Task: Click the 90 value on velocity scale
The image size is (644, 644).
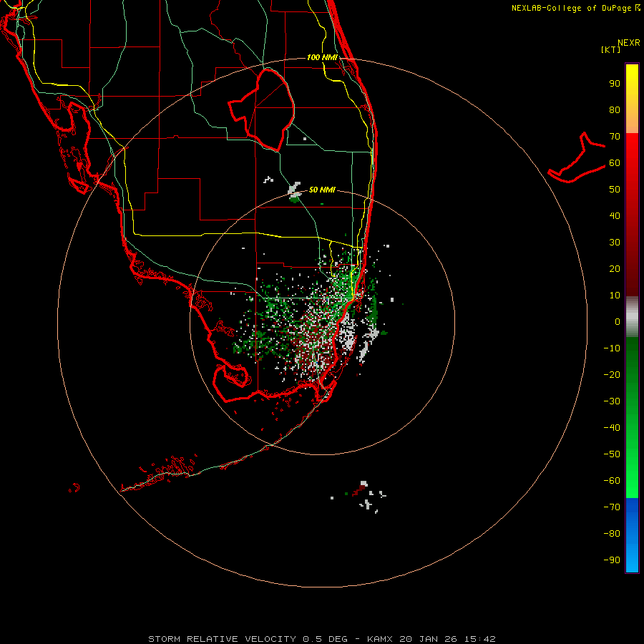Action: click(x=615, y=84)
